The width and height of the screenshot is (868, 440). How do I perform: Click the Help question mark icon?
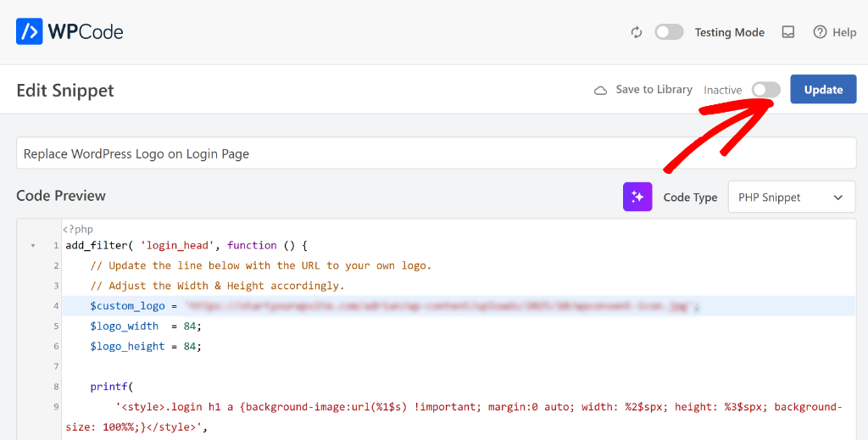tap(820, 32)
